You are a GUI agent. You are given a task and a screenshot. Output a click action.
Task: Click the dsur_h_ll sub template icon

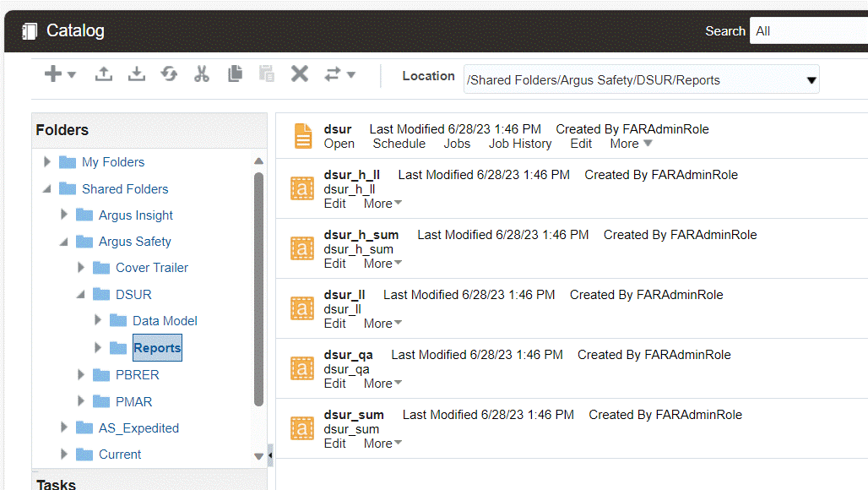point(302,188)
